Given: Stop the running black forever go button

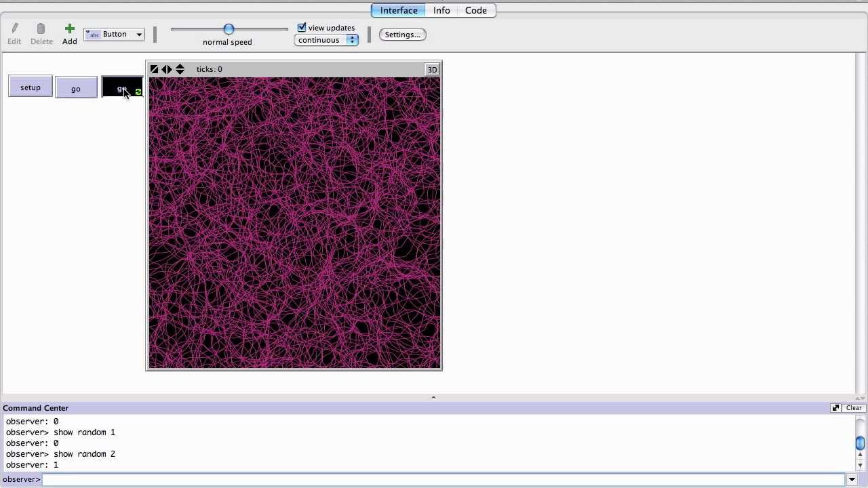Looking at the screenshot, I should (122, 88).
